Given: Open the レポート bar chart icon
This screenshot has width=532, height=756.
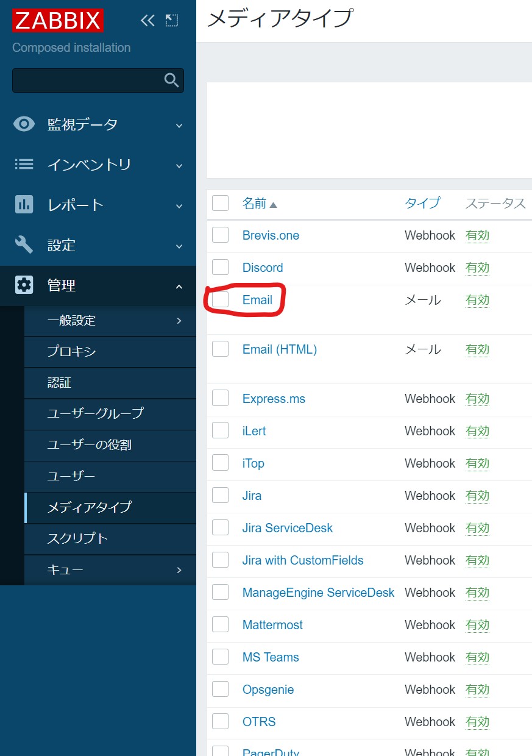Looking at the screenshot, I should point(24,205).
